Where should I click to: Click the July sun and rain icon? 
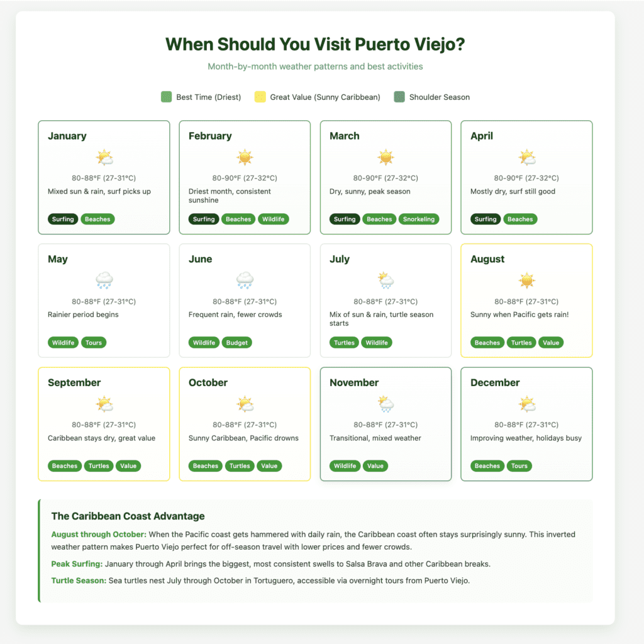(386, 280)
